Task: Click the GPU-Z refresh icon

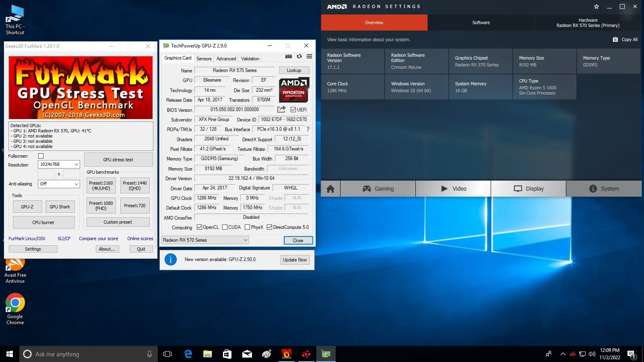Action: [299, 57]
